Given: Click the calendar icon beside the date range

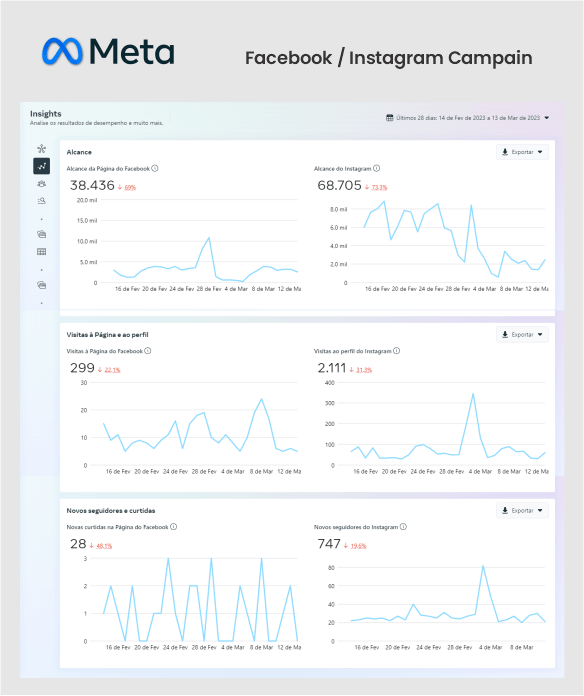Looking at the screenshot, I should (390, 118).
